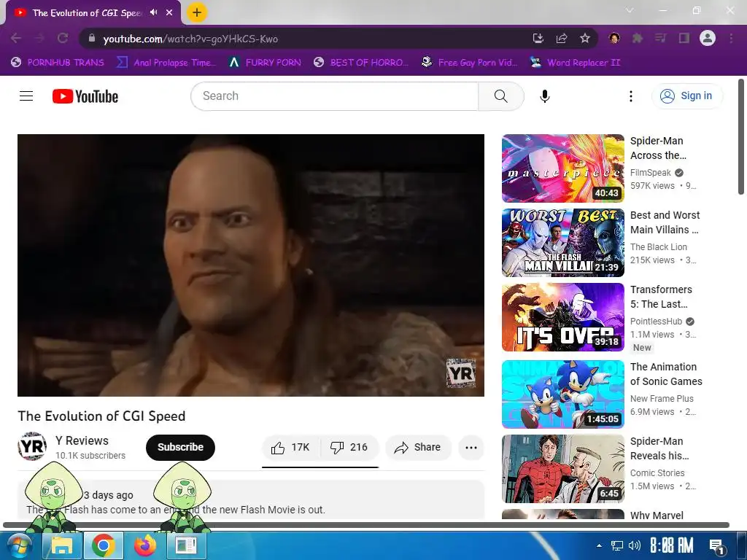Open volume control in system tray
The height and width of the screenshot is (560, 747).
point(634,545)
